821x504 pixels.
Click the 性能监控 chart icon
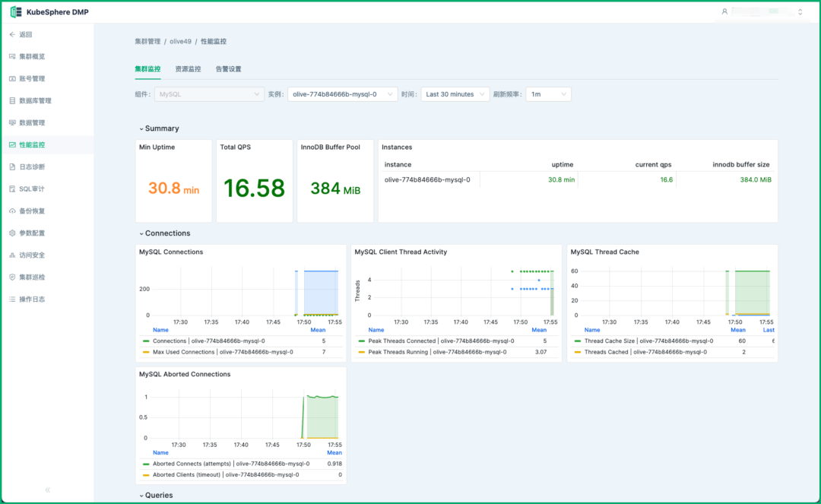12,144
